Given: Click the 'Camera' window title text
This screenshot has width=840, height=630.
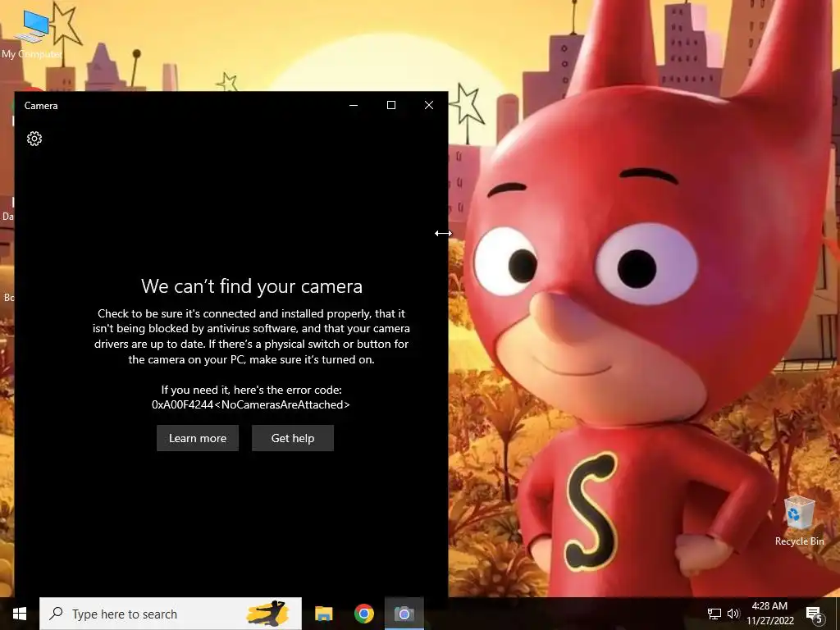Looking at the screenshot, I should pyautogui.click(x=41, y=106).
